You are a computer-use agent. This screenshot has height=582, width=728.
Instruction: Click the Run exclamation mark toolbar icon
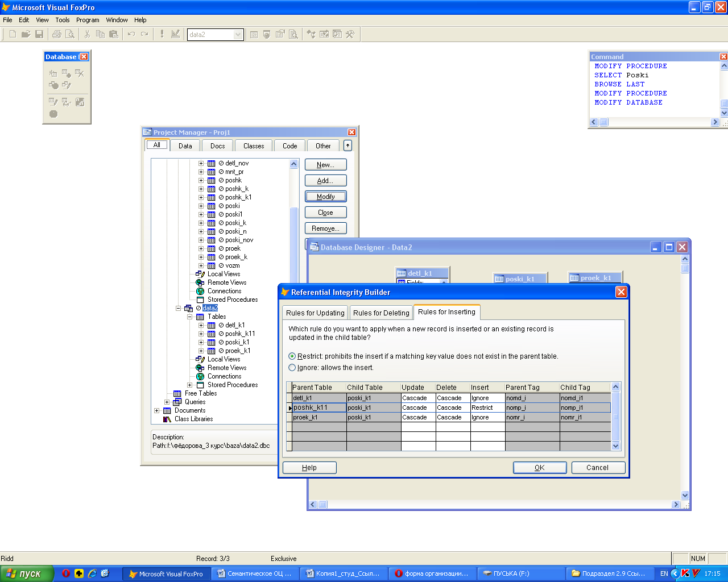pyautogui.click(x=162, y=34)
